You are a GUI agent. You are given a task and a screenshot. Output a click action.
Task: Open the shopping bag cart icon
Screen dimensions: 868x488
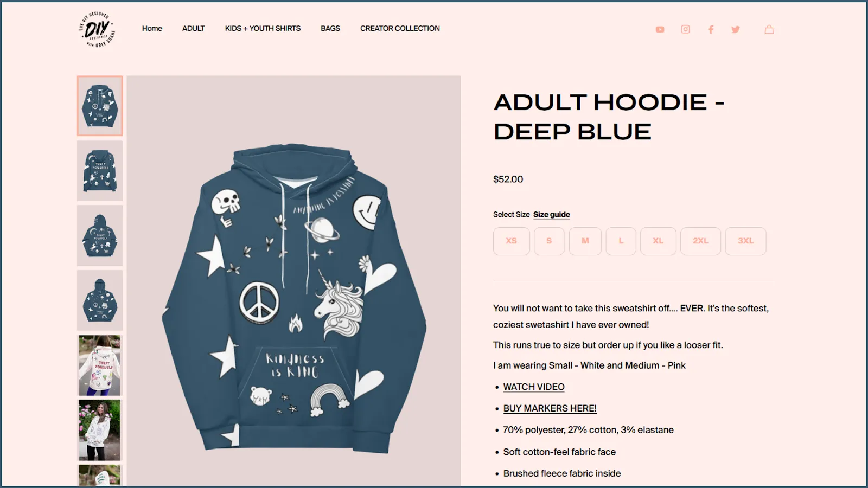(769, 29)
